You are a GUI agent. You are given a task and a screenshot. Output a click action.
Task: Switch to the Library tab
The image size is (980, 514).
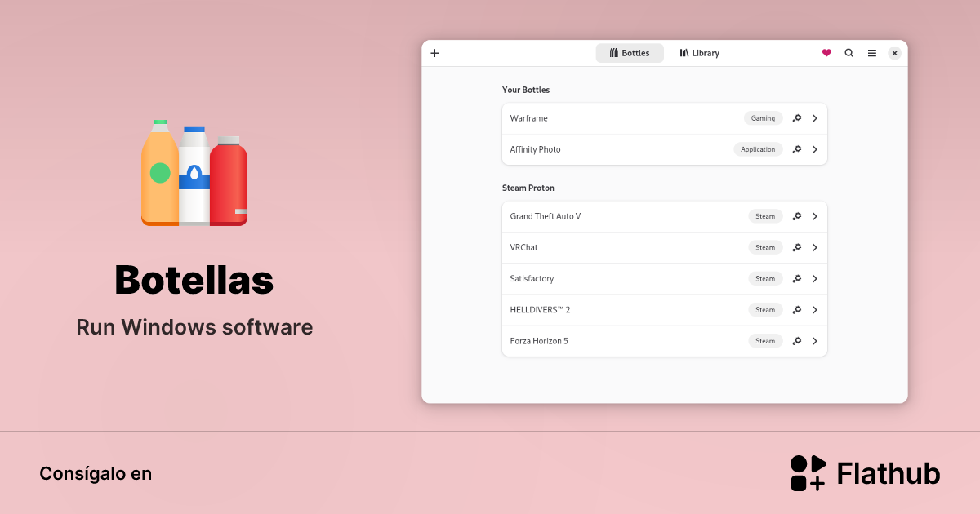click(x=699, y=52)
